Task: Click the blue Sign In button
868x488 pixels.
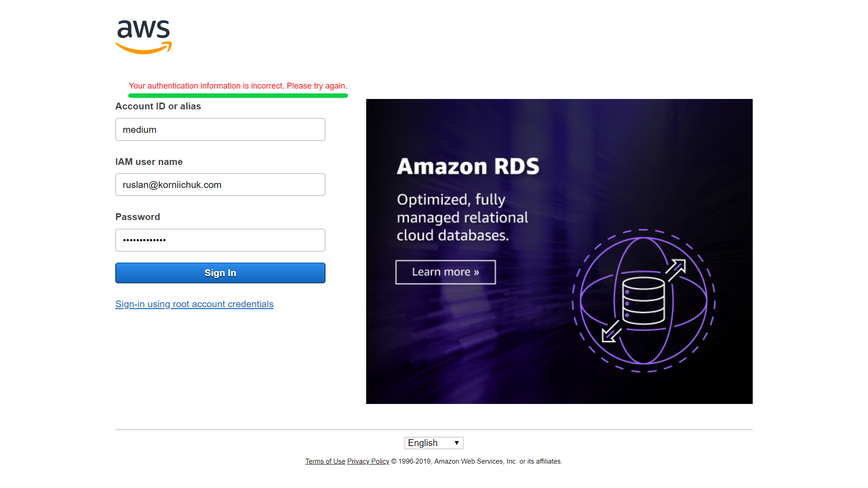Action: [220, 273]
